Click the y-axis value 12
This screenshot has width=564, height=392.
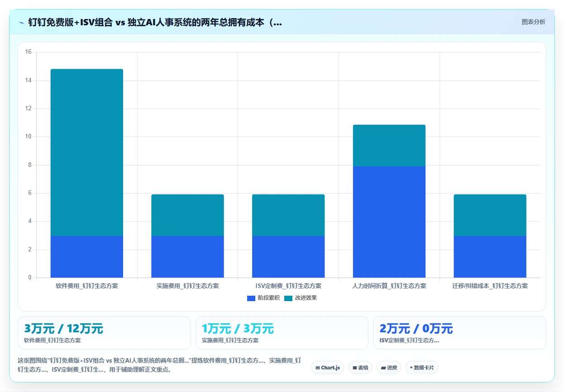pos(28,109)
